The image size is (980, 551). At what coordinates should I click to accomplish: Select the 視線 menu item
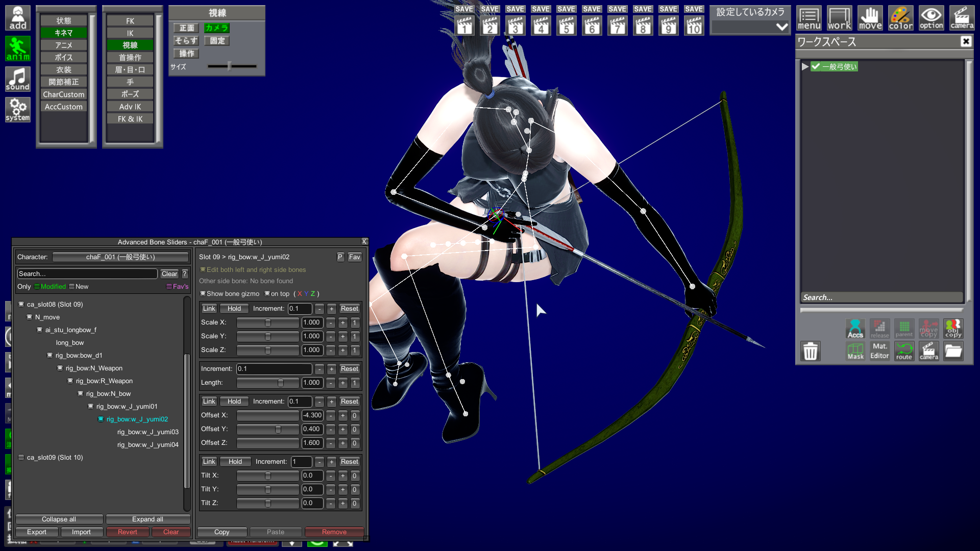[130, 45]
